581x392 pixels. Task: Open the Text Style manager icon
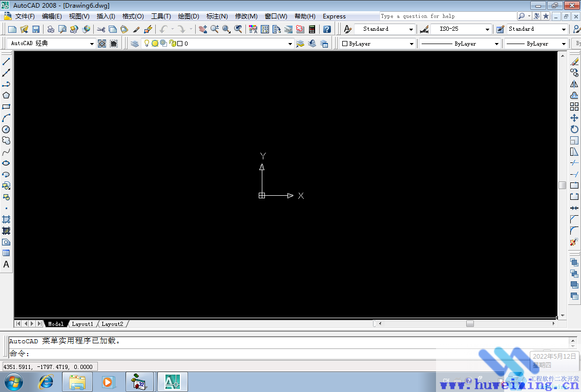347,29
